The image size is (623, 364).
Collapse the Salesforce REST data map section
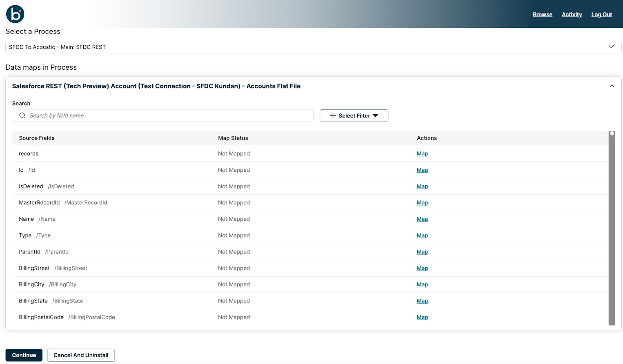(612, 86)
